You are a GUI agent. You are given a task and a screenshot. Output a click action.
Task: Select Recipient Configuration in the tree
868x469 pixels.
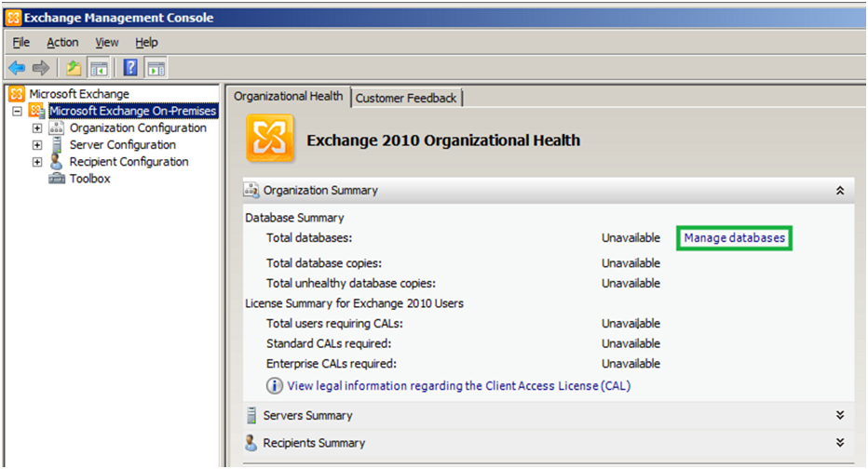(129, 162)
